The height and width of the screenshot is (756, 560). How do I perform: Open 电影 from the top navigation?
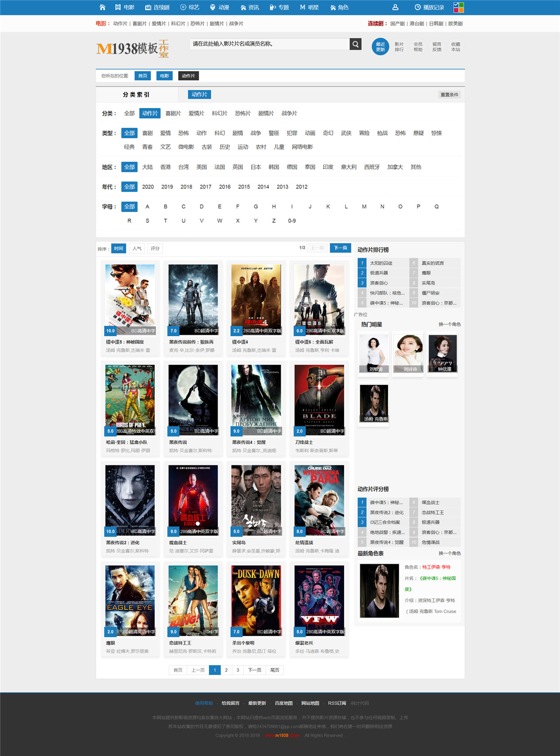pyautogui.click(x=125, y=7)
